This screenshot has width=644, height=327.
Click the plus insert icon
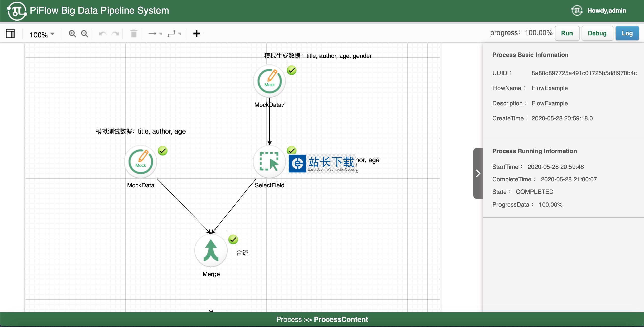pyautogui.click(x=196, y=34)
